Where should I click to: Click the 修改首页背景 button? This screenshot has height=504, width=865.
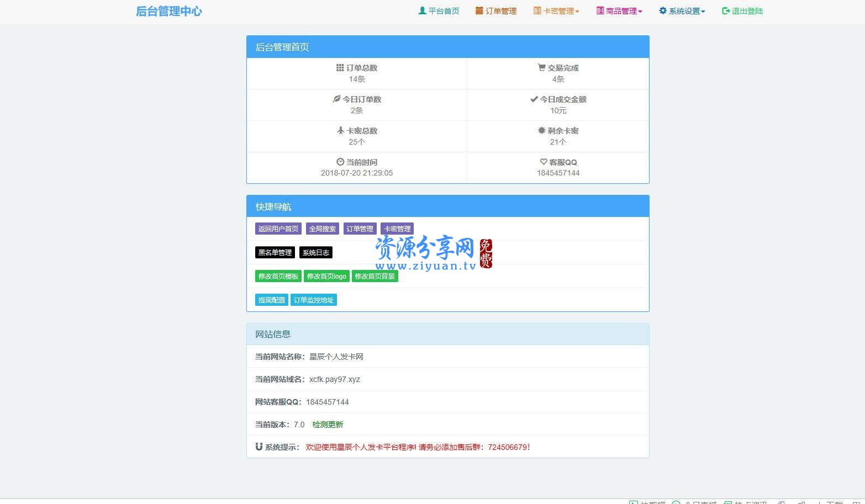[375, 276]
